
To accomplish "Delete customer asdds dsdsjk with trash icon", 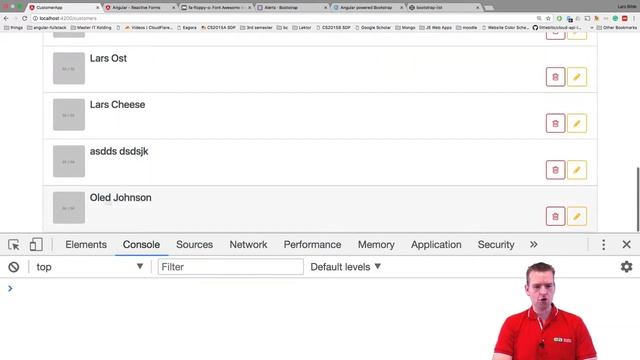I will click(x=555, y=170).
